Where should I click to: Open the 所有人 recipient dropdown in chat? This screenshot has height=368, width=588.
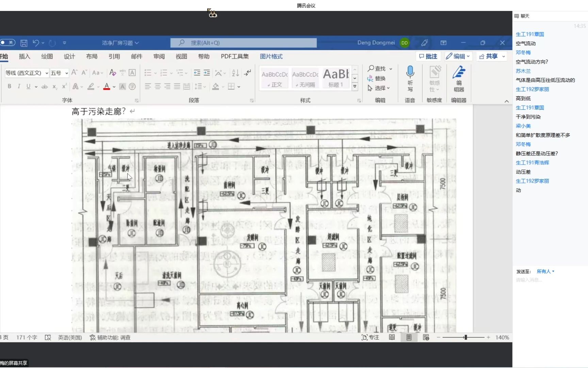[x=545, y=272]
